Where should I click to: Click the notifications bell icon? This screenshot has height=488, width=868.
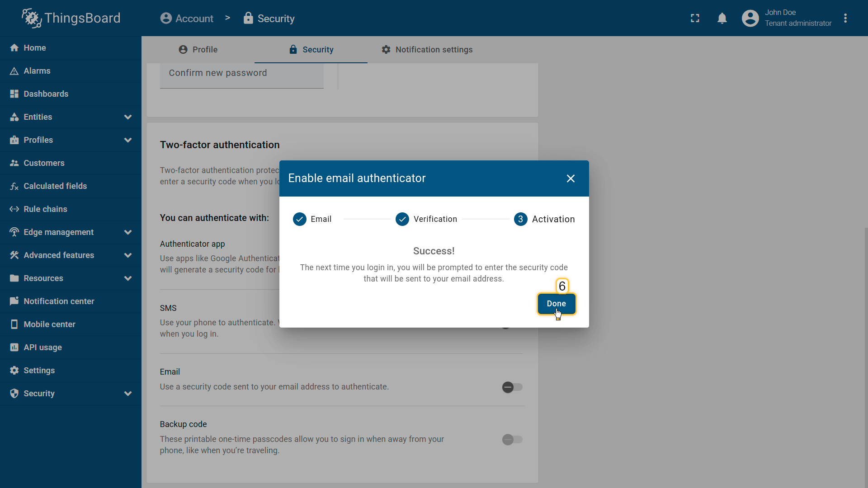pos(722,19)
